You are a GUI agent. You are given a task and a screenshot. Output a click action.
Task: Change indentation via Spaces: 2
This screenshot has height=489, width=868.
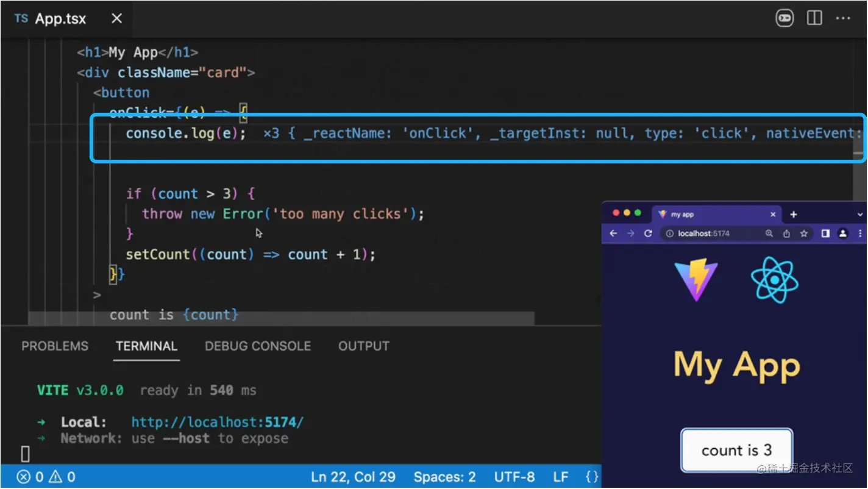coord(444,477)
